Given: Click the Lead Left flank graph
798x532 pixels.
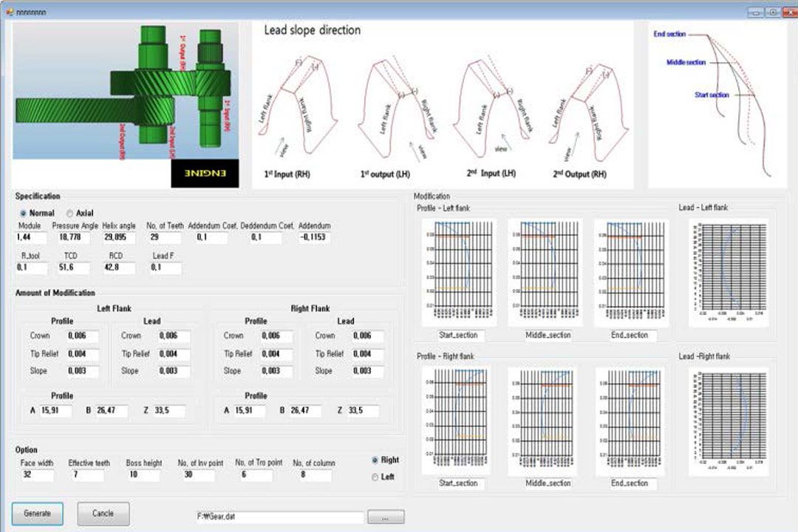Looking at the screenshot, I should pos(728,272).
